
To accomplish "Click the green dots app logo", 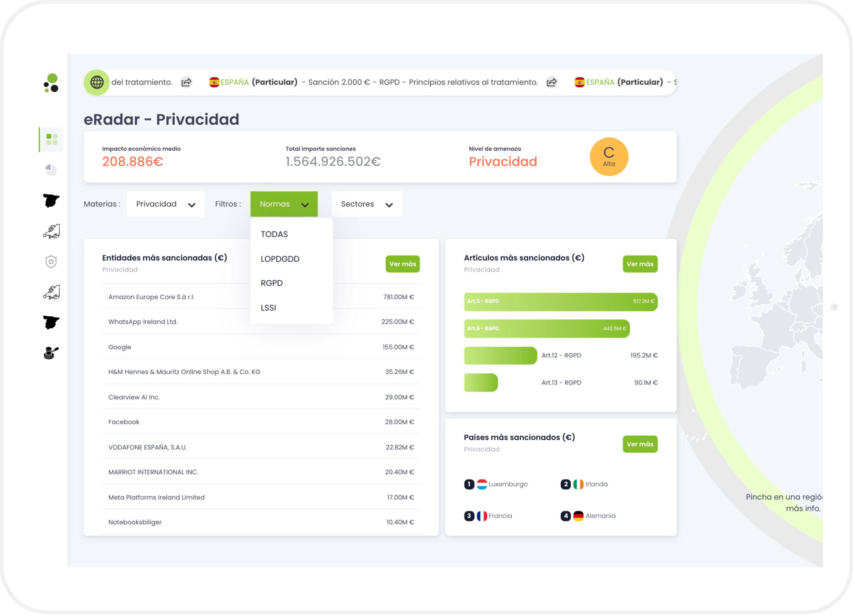I will pyautogui.click(x=51, y=83).
